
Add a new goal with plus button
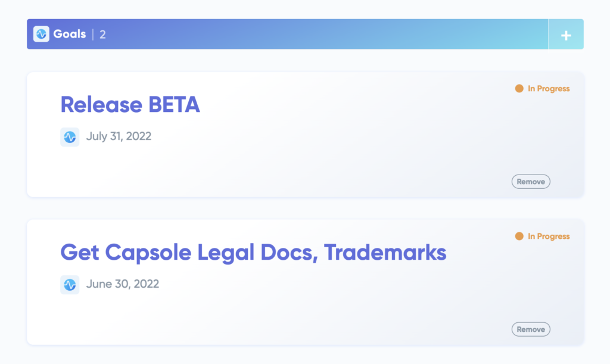coord(566,35)
